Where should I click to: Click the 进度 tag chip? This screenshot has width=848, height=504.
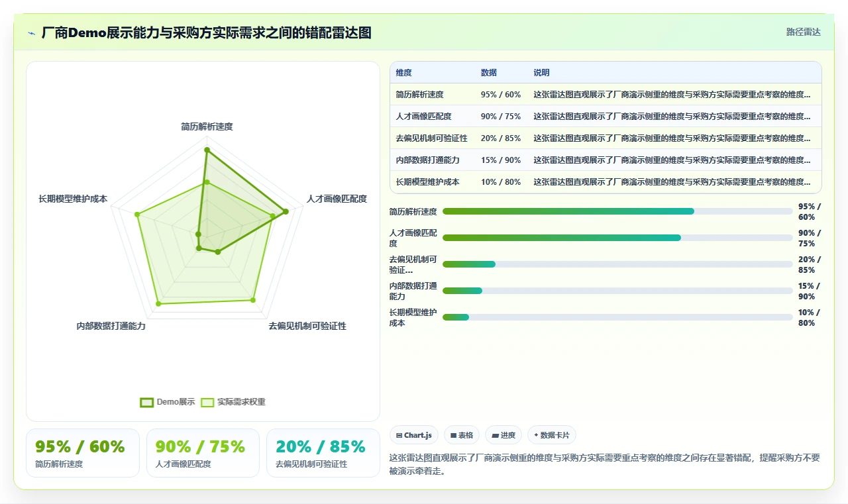click(503, 435)
